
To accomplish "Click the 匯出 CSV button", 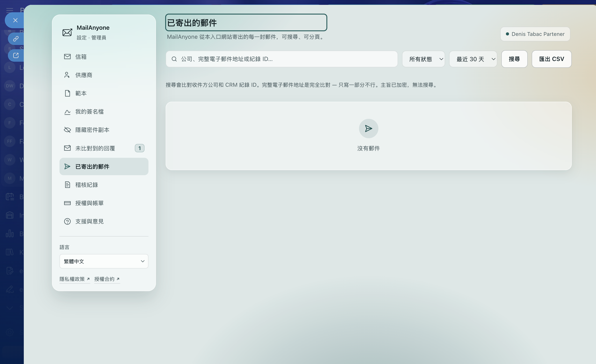I will coord(552,59).
